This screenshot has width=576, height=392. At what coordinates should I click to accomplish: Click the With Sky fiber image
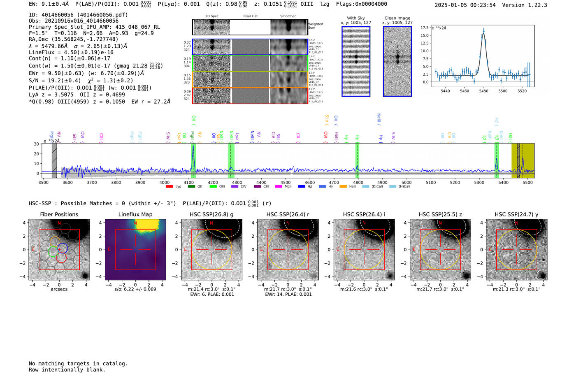coord(356,61)
